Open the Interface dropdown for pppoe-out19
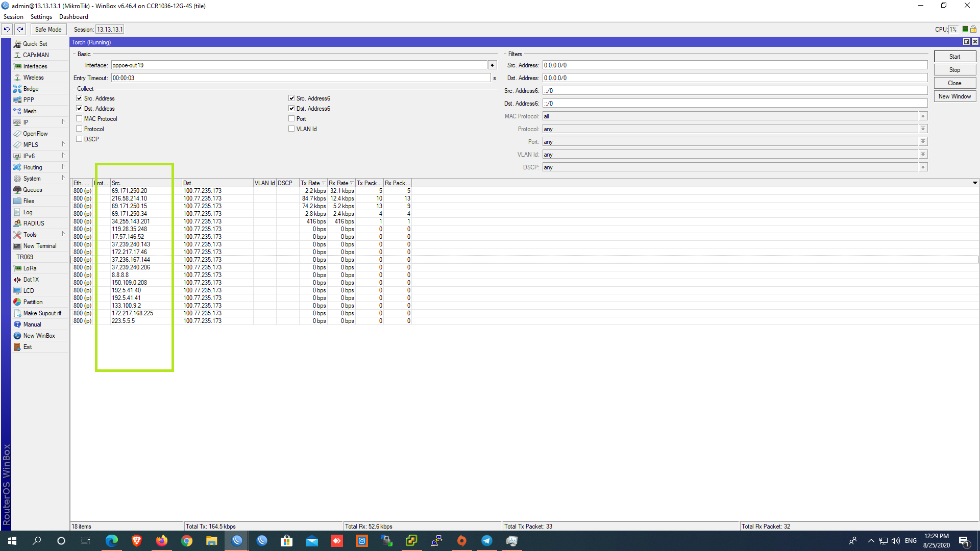Image resolution: width=980 pixels, height=551 pixels. [x=492, y=65]
